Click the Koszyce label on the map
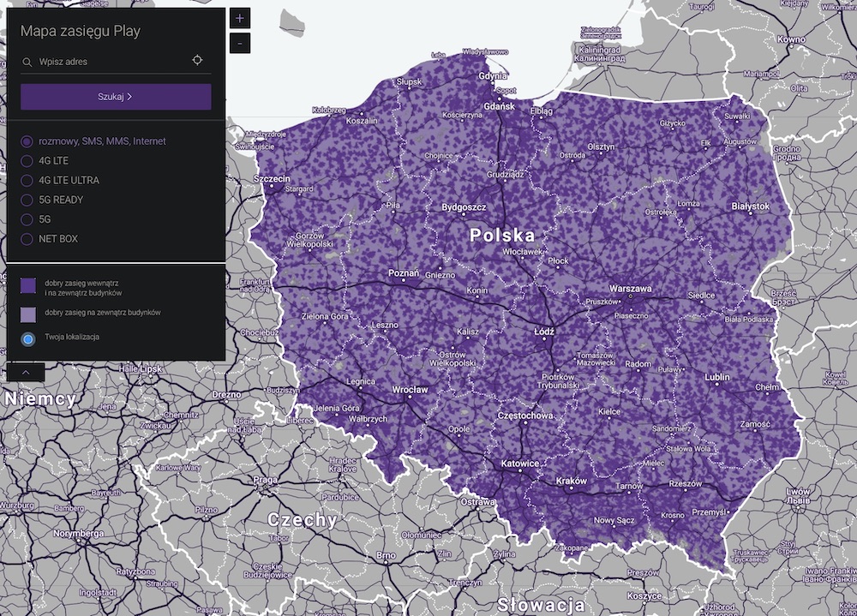 pyautogui.click(x=644, y=595)
